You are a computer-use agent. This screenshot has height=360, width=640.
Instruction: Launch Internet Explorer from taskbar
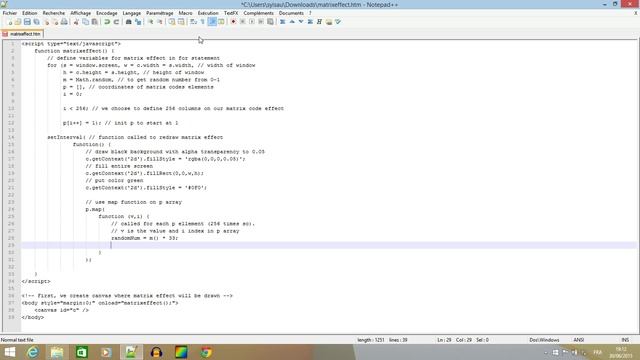pyautogui.click(x=33, y=352)
